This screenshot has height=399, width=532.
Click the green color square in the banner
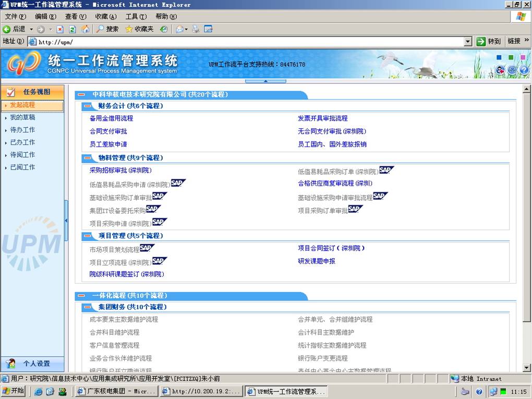coord(511,57)
